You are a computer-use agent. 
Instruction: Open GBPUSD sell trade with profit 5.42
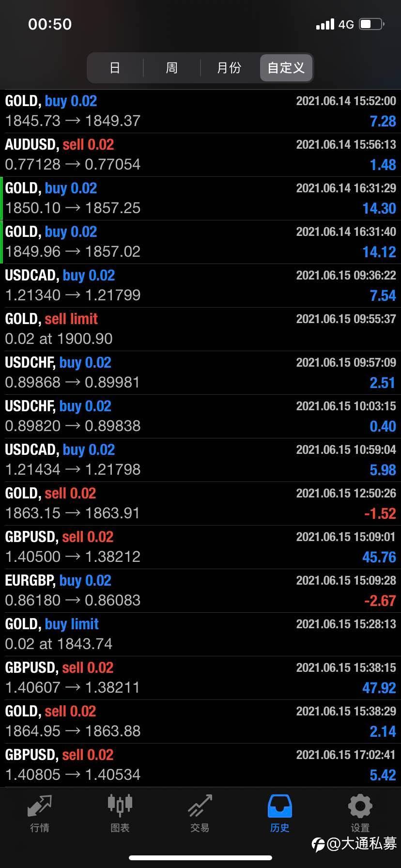pos(200,765)
